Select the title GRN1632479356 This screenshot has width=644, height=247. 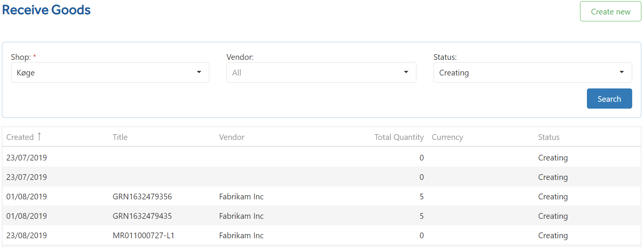142,197
